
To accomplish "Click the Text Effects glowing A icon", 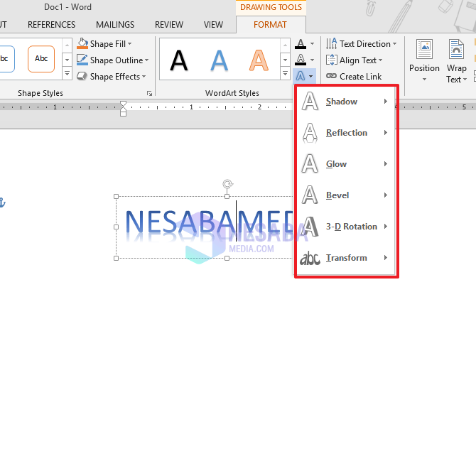I will (x=301, y=76).
